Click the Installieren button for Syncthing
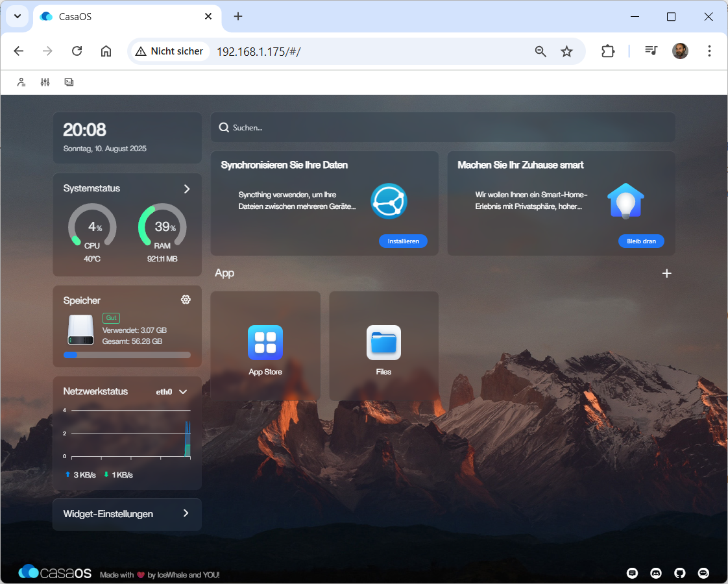The image size is (728, 584). (x=403, y=241)
